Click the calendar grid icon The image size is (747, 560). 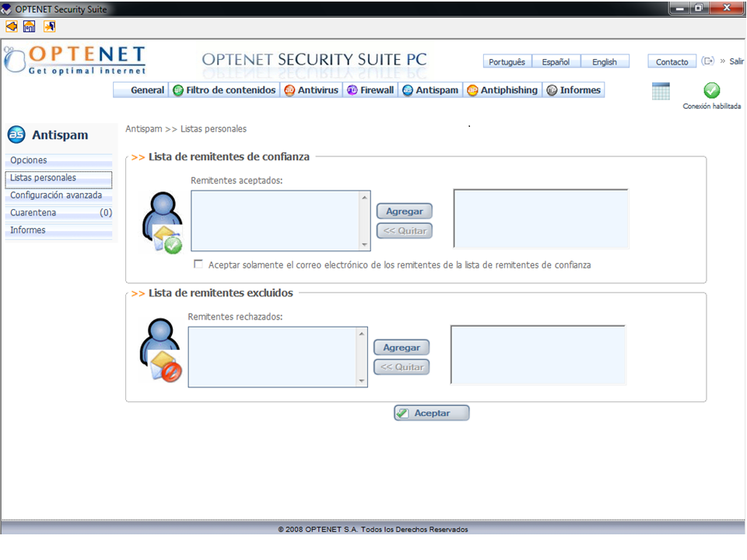pyautogui.click(x=661, y=91)
